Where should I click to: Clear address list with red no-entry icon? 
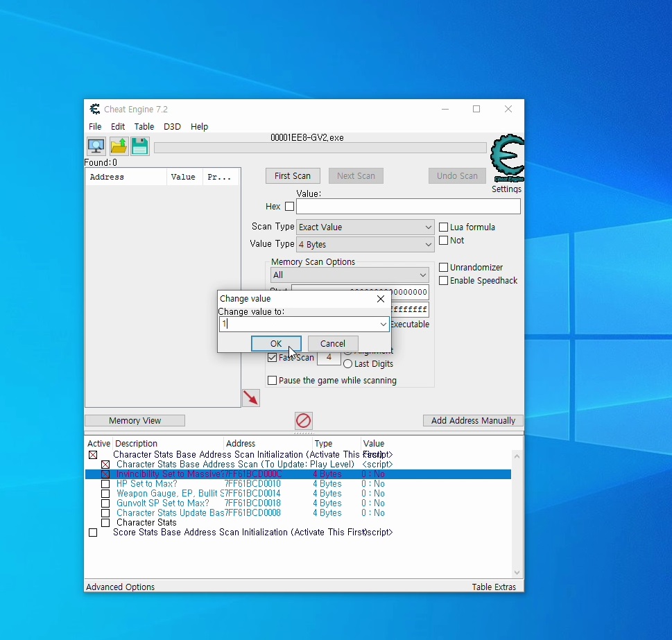(304, 421)
